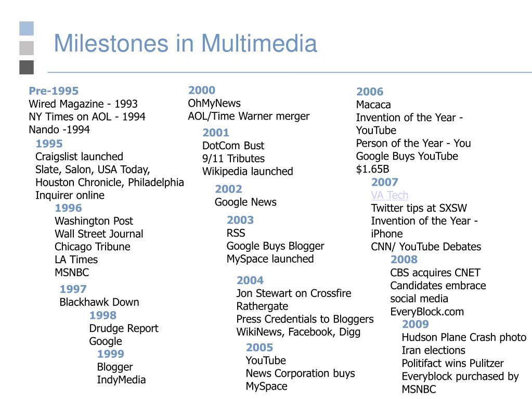Click Slate, Salon, USA Today line
532x399 pixels.
click(93, 169)
